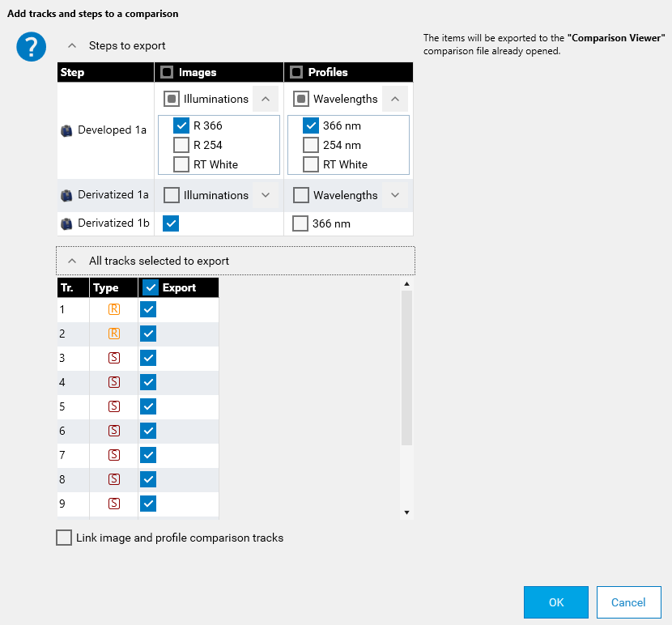
Task: Uncheck the R 366 illumination checkbox
Action: click(181, 126)
